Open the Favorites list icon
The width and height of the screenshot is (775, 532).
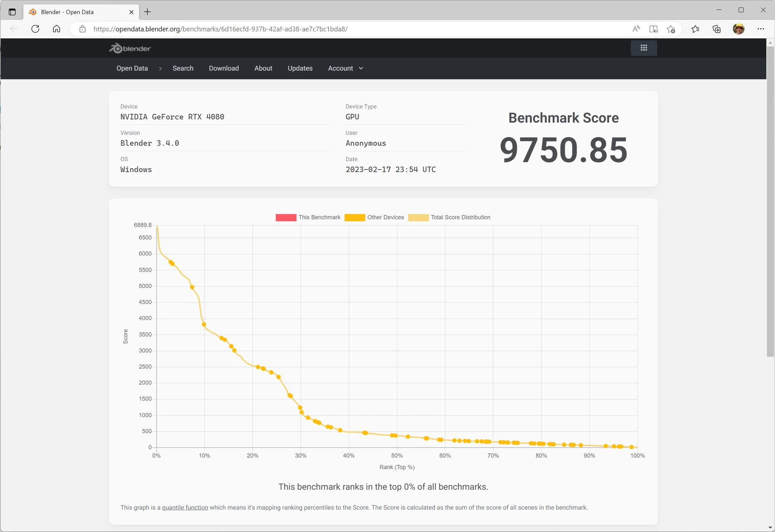(695, 29)
